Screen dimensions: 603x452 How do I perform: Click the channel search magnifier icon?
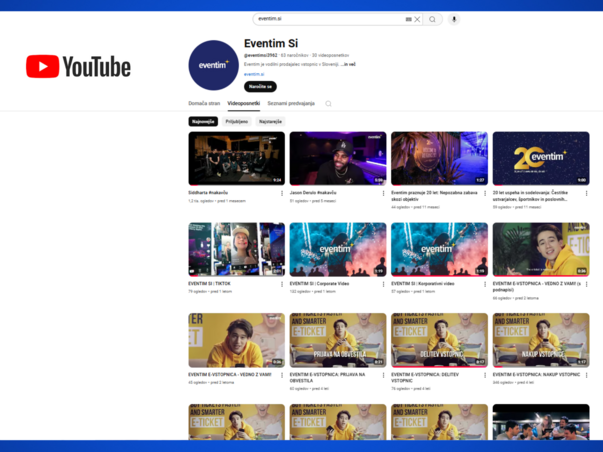pyautogui.click(x=328, y=103)
